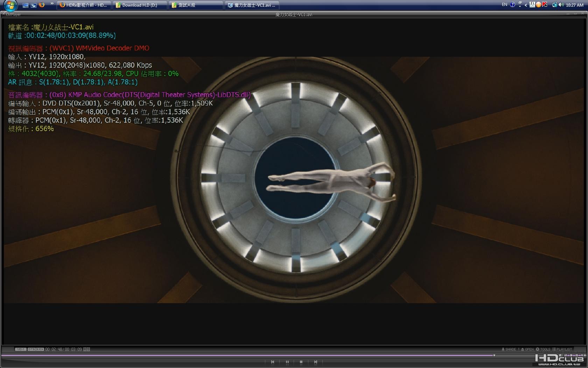
Task: Show hidden tray icons arrow
Action: tap(526, 5)
